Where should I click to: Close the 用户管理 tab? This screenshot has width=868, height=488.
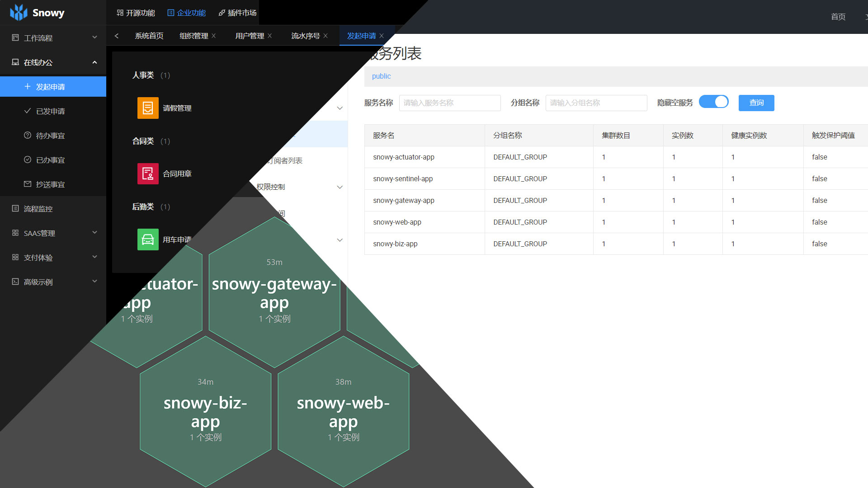[270, 36]
